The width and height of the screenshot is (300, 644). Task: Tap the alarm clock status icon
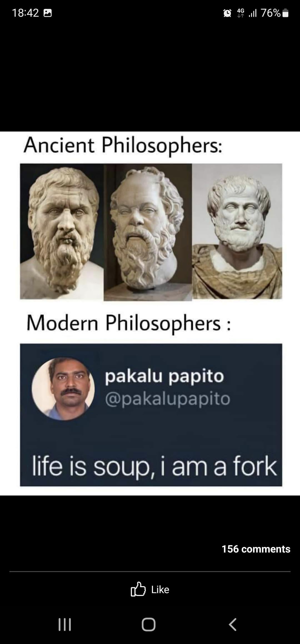227,13
